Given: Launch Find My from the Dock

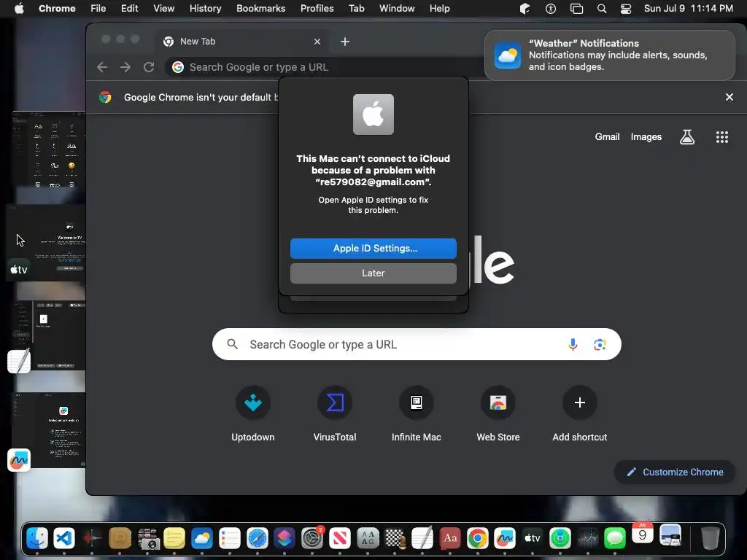Looking at the screenshot, I should 560,539.
